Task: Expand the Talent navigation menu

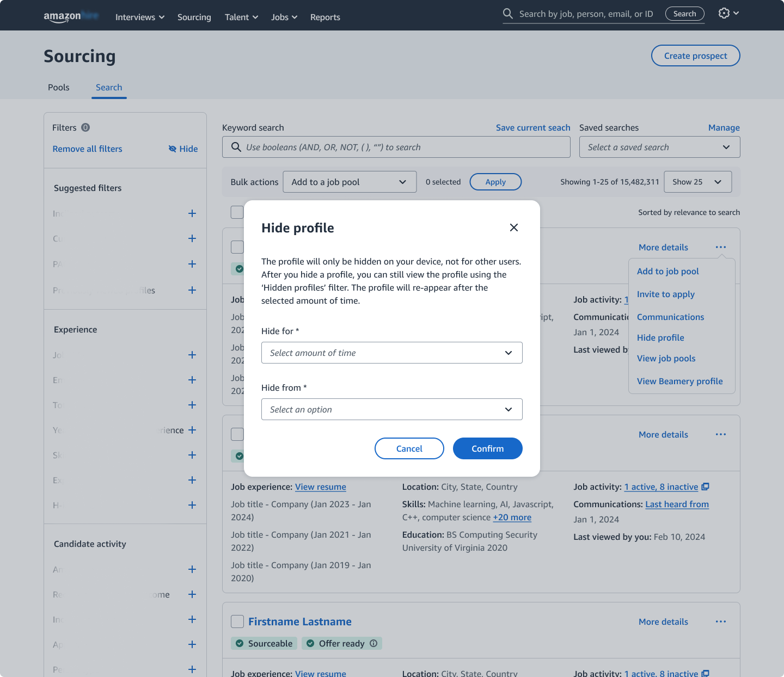Action: 241,17
